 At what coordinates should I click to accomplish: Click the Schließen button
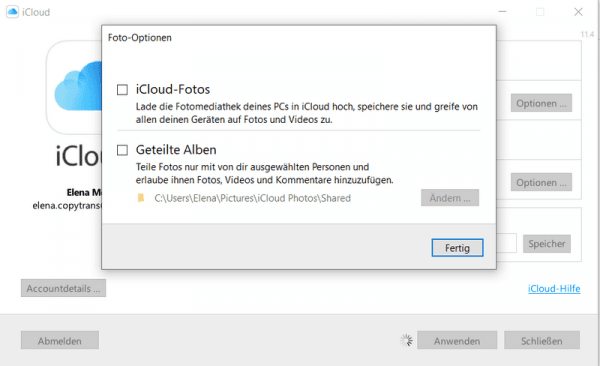(542, 340)
